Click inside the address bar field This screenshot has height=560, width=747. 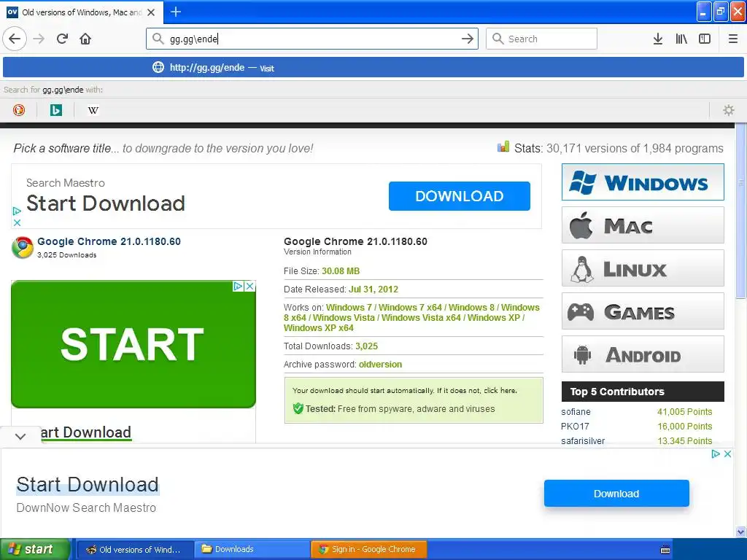point(312,39)
